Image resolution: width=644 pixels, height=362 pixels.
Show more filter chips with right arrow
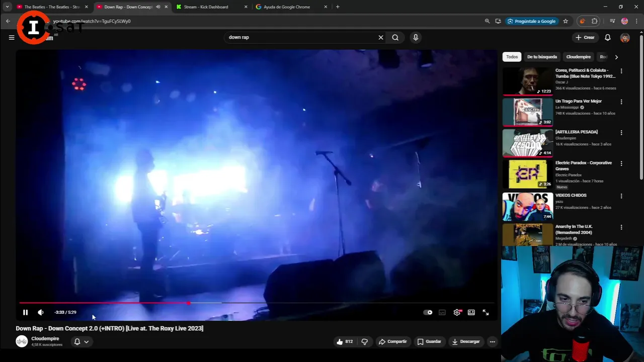point(616,57)
